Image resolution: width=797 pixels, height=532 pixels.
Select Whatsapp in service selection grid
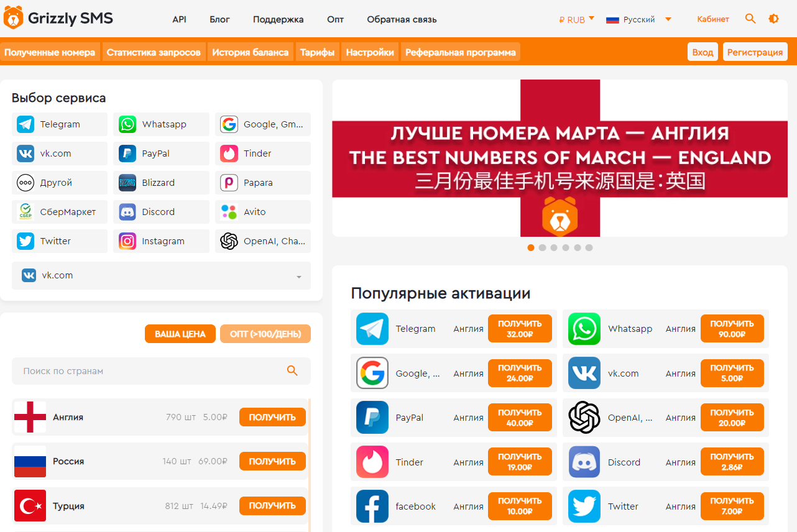click(x=162, y=124)
